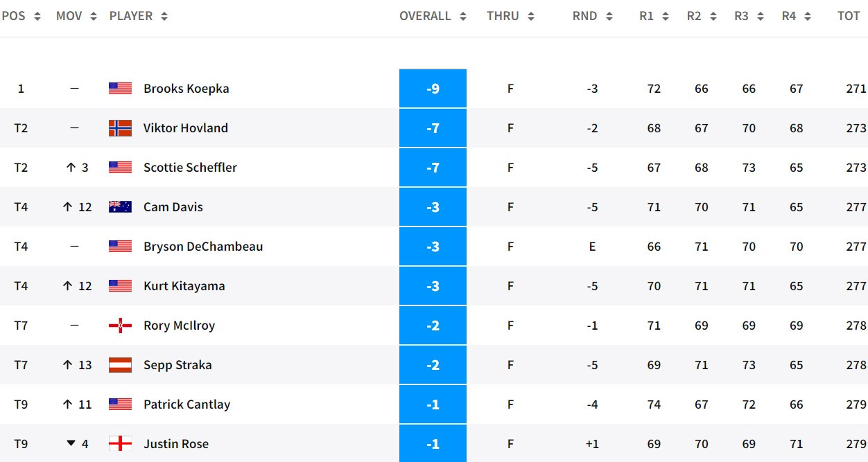
Task: Click Viktor Hovland's blue -7 overall cell
Action: 433,128
